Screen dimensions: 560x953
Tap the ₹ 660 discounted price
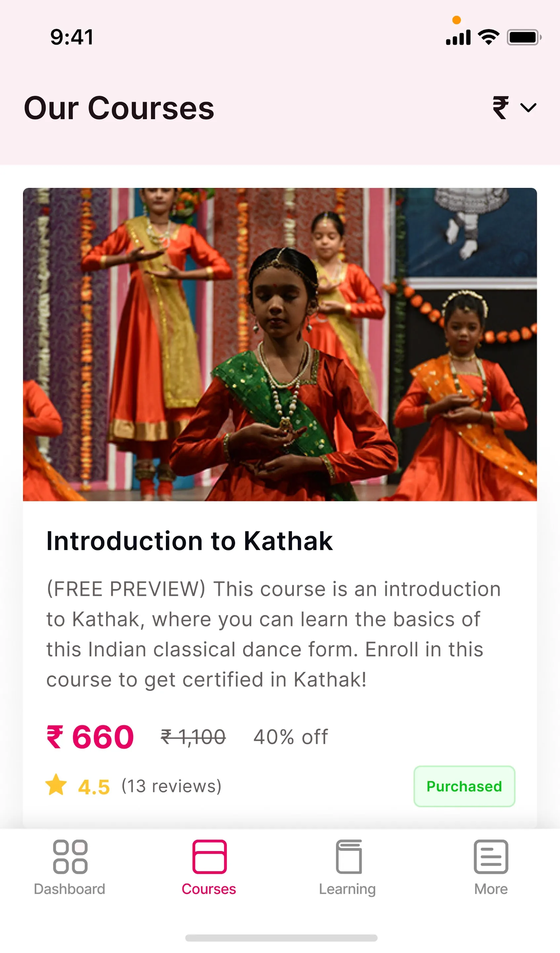[90, 737]
